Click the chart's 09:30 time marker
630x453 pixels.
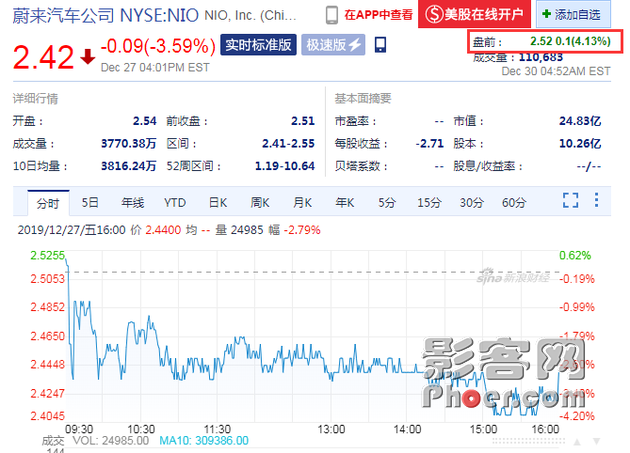tap(79, 429)
